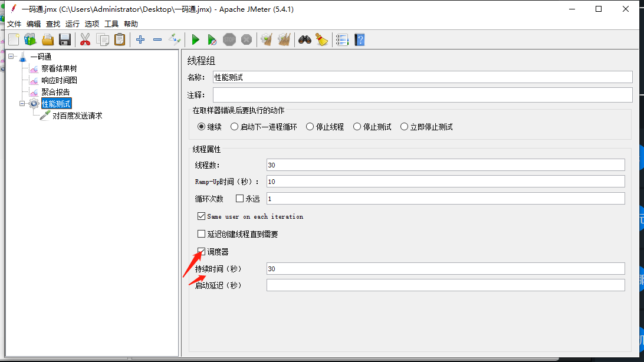Stop the test with STOP icon

coord(229,40)
